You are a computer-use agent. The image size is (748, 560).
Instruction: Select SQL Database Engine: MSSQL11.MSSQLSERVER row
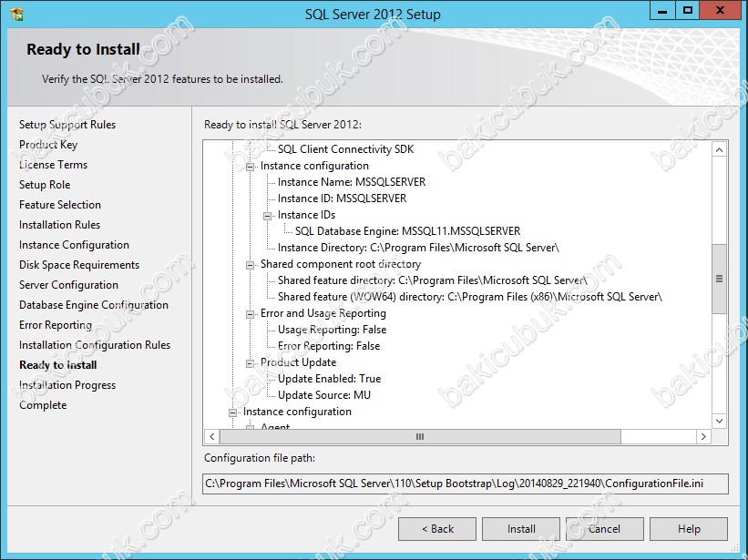pos(408,231)
